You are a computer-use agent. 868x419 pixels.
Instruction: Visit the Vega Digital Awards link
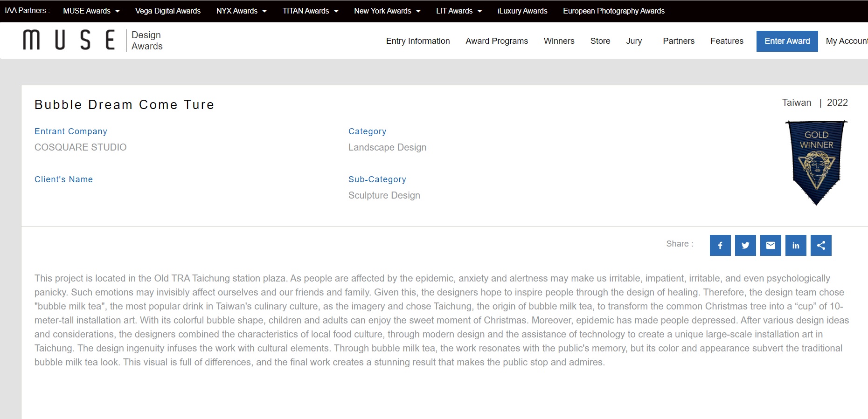pyautogui.click(x=168, y=11)
